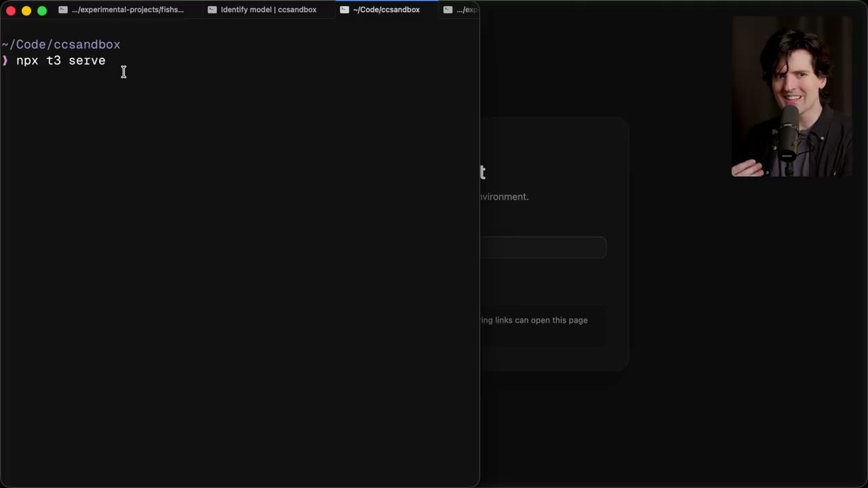Image resolution: width=868 pixels, height=488 pixels.
Task: Minimize the terminal with yellow button
Action: (x=26, y=10)
